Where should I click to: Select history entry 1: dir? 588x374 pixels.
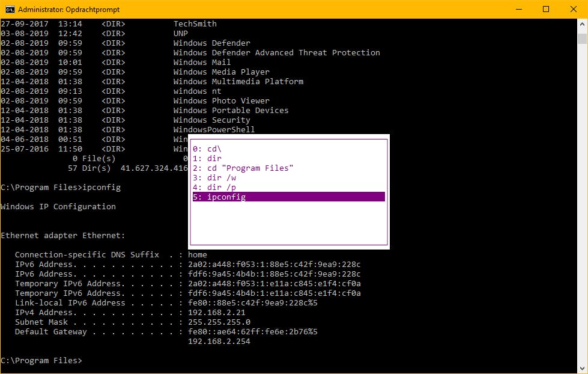(207, 158)
